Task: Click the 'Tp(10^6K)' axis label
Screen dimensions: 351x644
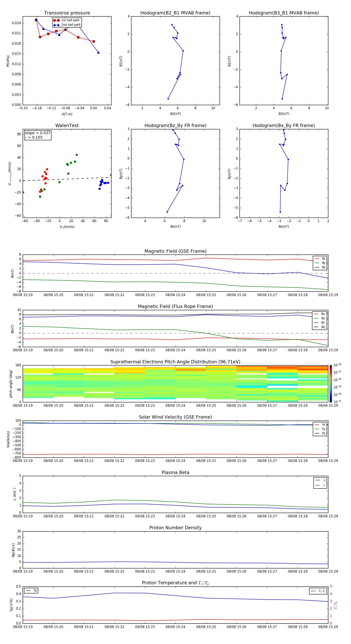Action: [x=12, y=605]
